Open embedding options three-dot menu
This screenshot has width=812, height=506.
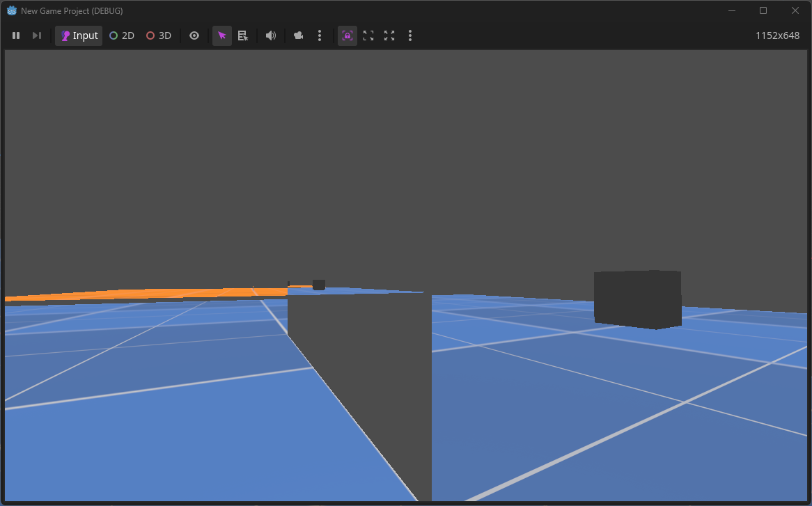[410, 35]
